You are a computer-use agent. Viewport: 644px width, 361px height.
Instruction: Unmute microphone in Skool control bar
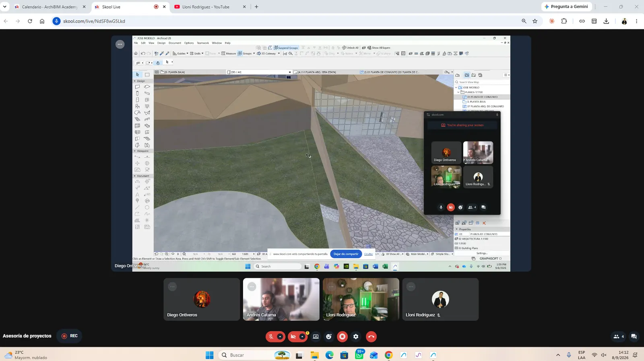[271, 336]
